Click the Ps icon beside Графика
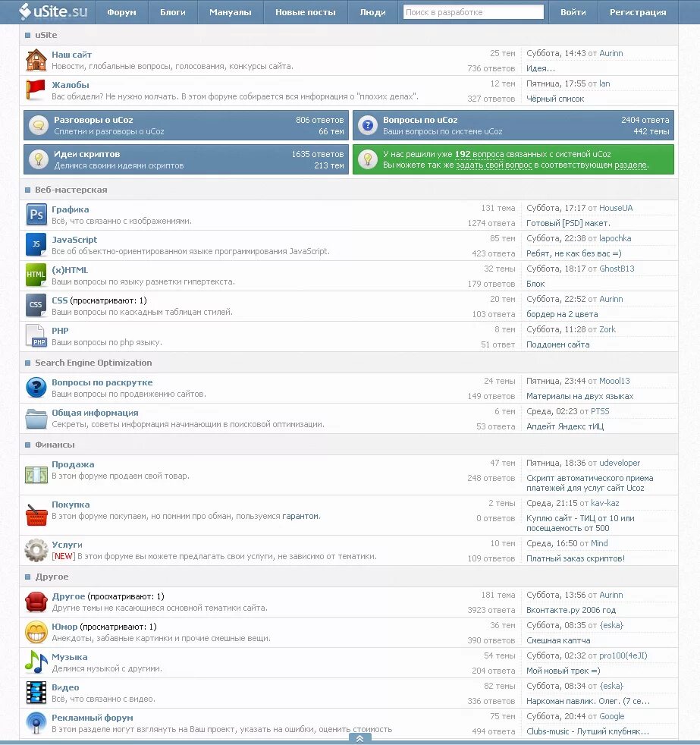Screen dimensions: 700x745 coord(36,215)
